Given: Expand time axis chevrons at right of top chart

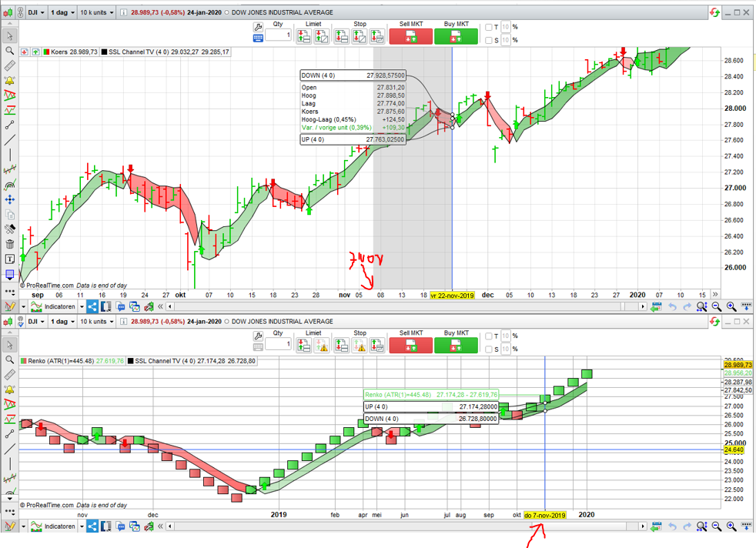Looking at the screenshot, I should pos(715,294).
